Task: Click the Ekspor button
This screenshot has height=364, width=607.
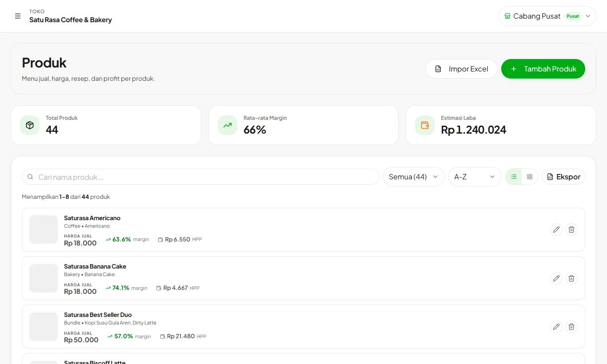Action: point(563,177)
